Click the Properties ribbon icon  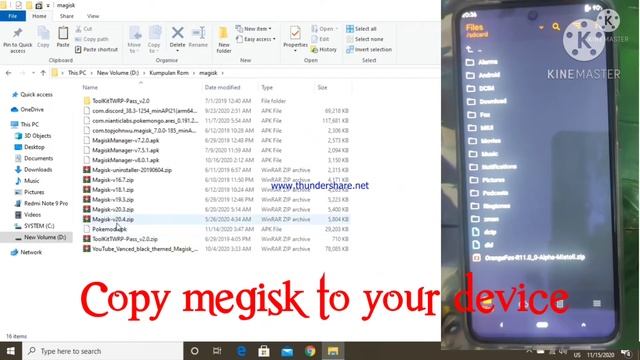pyautogui.click(x=295, y=40)
